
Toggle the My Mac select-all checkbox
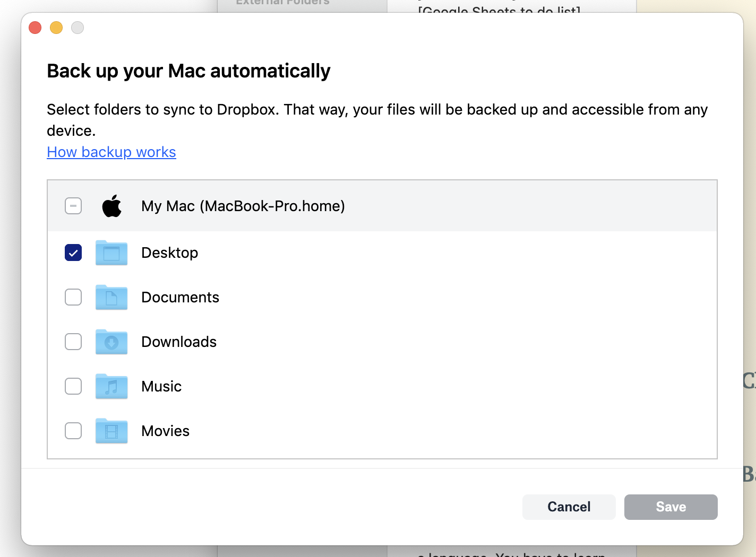[x=73, y=206]
